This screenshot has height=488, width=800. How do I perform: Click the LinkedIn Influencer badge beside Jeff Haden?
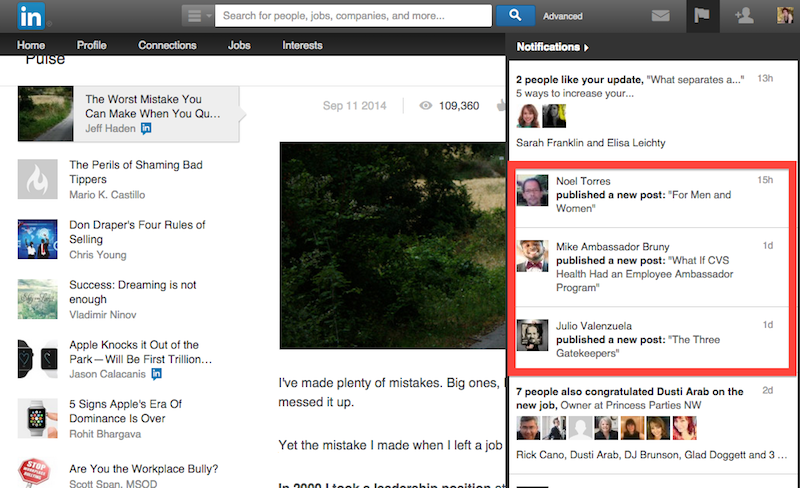tap(146, 128)
